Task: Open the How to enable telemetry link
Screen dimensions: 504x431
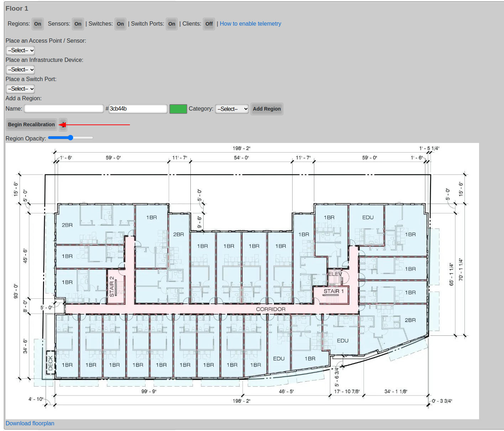Action: tap(250, 24)
